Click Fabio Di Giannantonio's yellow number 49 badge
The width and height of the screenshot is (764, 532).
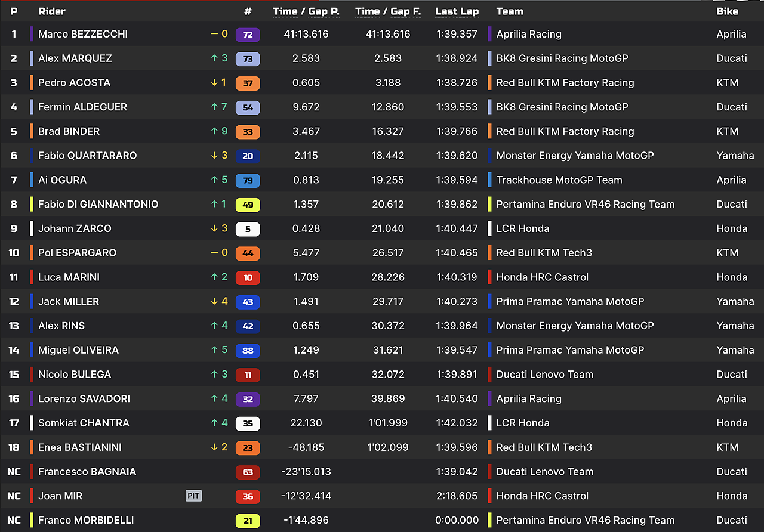248,205
